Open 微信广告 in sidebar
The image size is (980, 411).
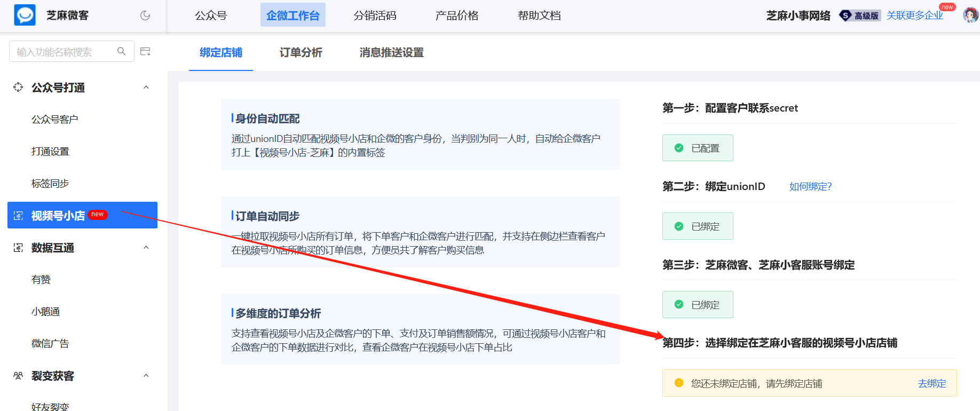[x=50, y=343]
